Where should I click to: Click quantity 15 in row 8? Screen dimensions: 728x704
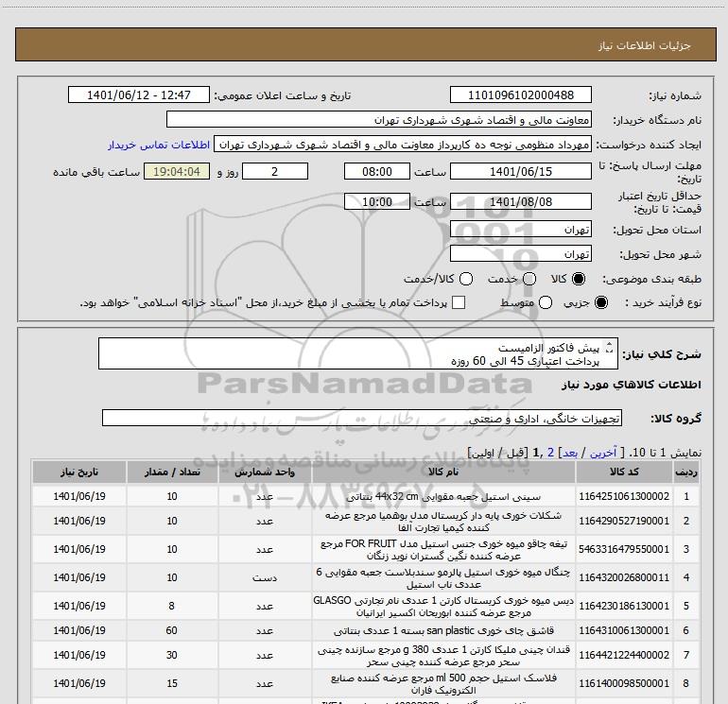click(x=172, y=683)
